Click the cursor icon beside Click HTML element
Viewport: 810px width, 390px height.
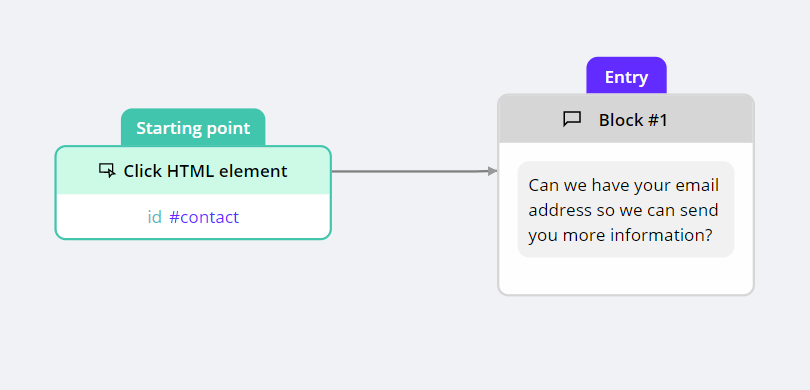point(107,170)
